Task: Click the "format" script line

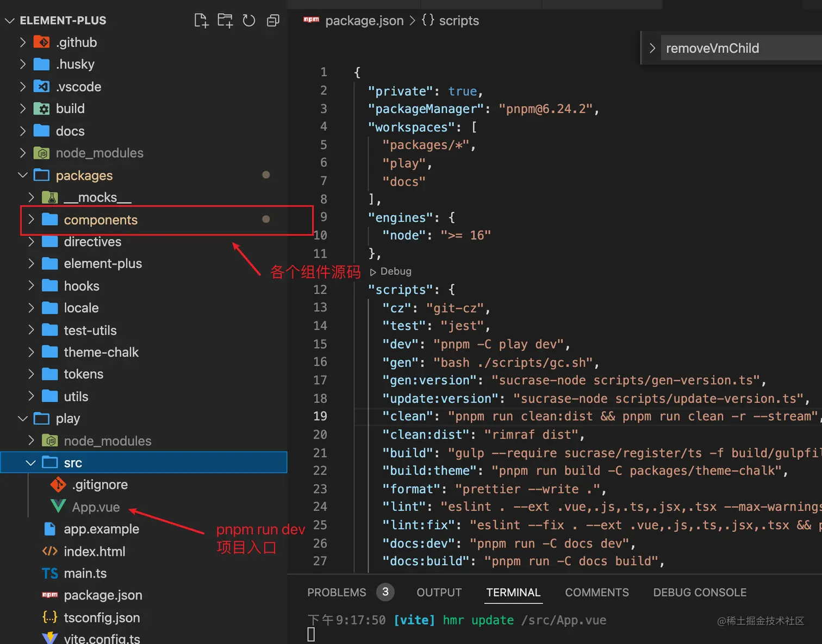Action: (494, 489)
